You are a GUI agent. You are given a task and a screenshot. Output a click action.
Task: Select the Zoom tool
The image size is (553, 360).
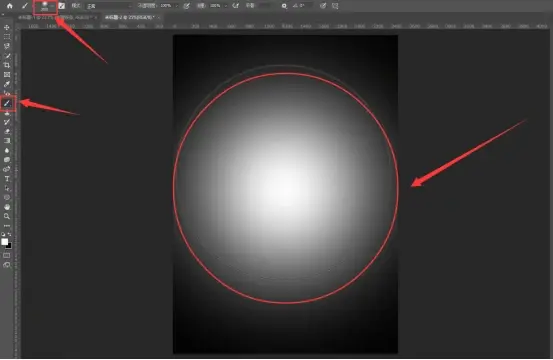[x=7, y=216]
